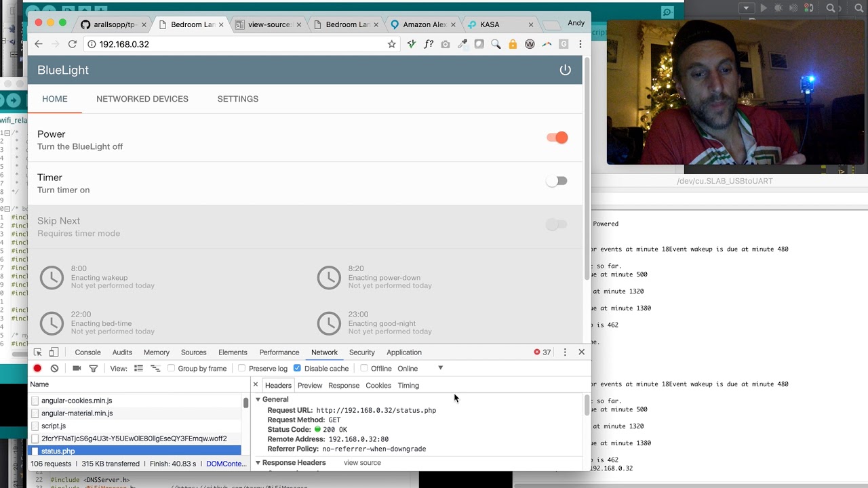Show the request Preview tab
The image size is (868, 488).
(x=310, y=386)
